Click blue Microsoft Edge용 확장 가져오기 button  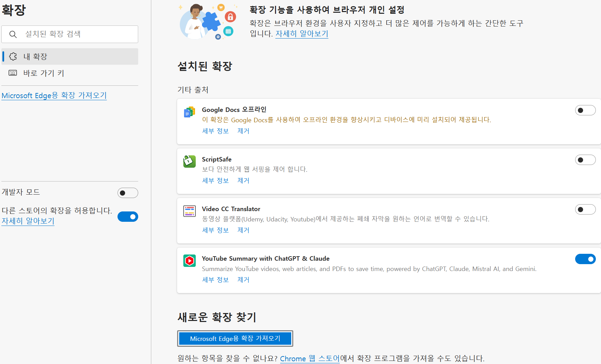tap(235, 339)
